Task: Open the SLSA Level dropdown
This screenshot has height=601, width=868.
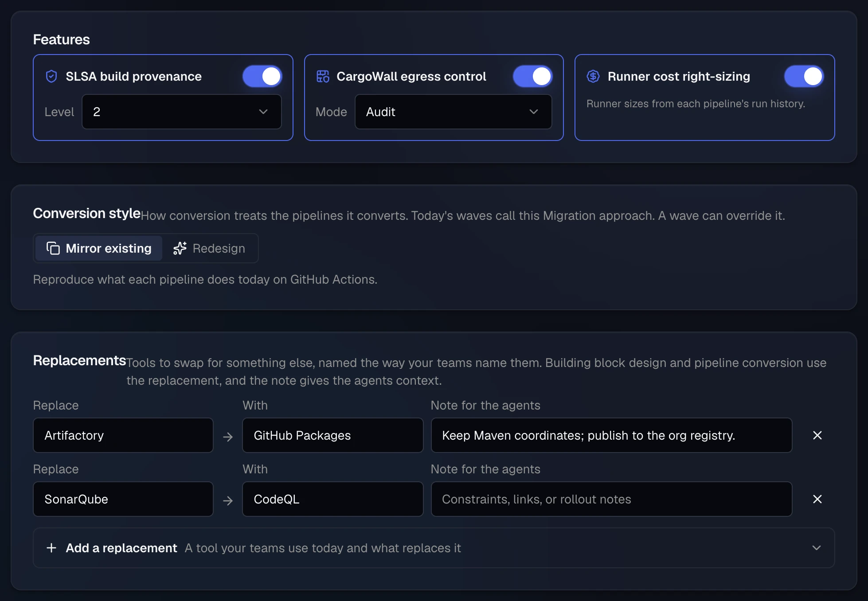Action: pyautogui.click(x=182, y=112)
